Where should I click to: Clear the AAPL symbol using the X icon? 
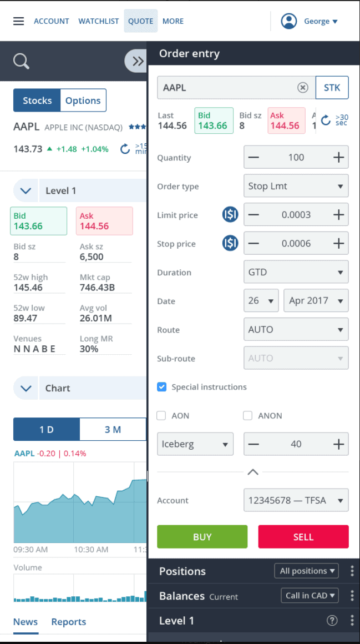pos(303,87)
